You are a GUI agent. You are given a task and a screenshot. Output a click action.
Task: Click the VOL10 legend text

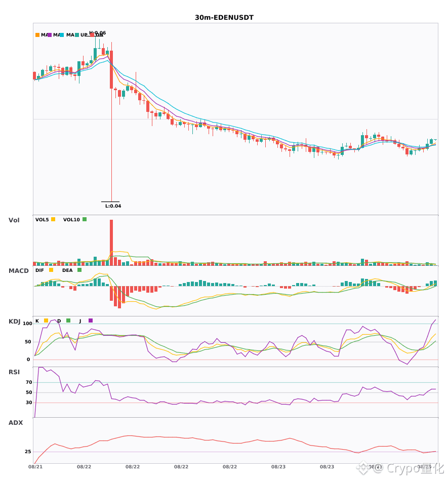coord(71,220)
